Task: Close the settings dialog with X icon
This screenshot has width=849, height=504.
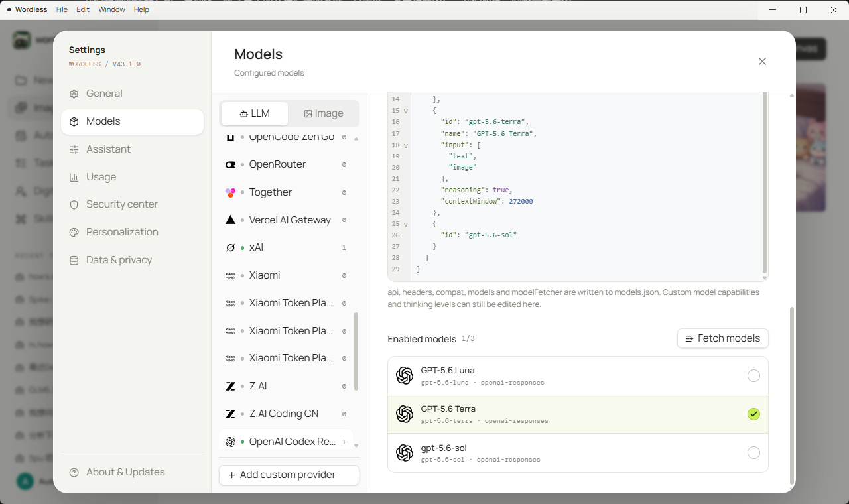Action: [x=762, y=61]
